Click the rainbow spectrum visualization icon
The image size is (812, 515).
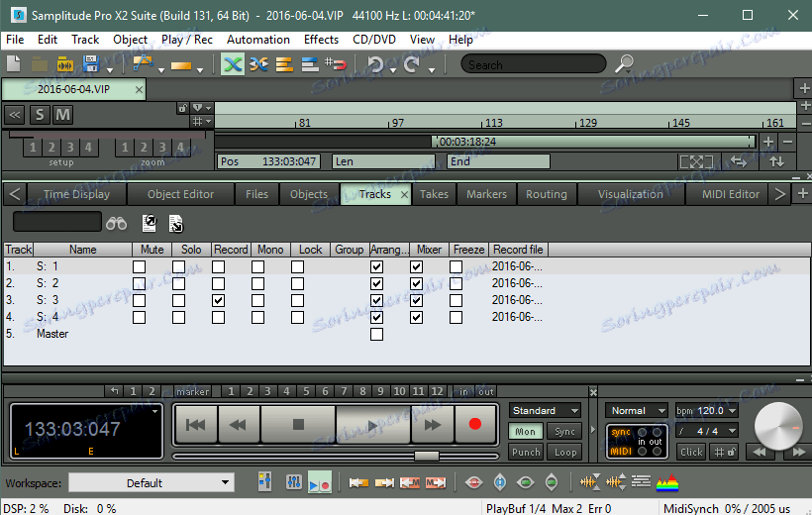667,482
